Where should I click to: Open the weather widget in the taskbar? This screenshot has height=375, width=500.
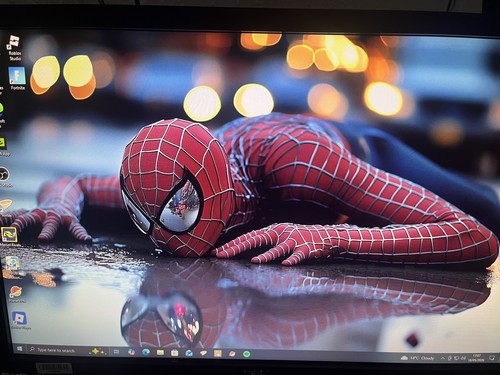point(417,358)
